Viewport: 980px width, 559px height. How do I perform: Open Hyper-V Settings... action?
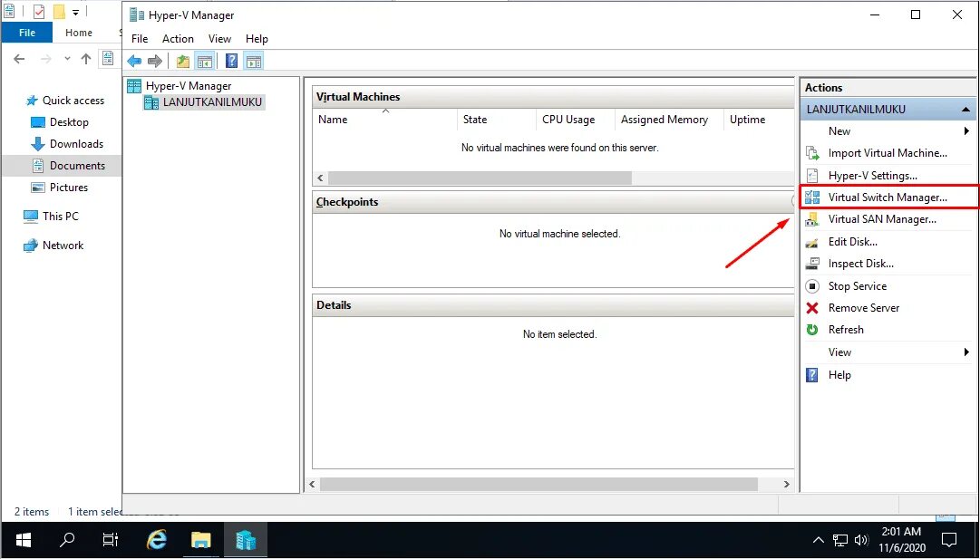click(872, 176)
